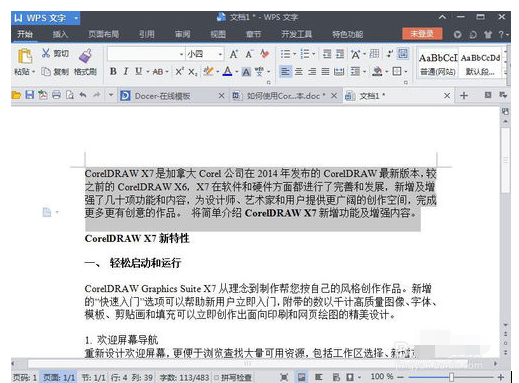Open the font size 小四 dropdown
Viewport: 519px width, 383px height.
220,54
